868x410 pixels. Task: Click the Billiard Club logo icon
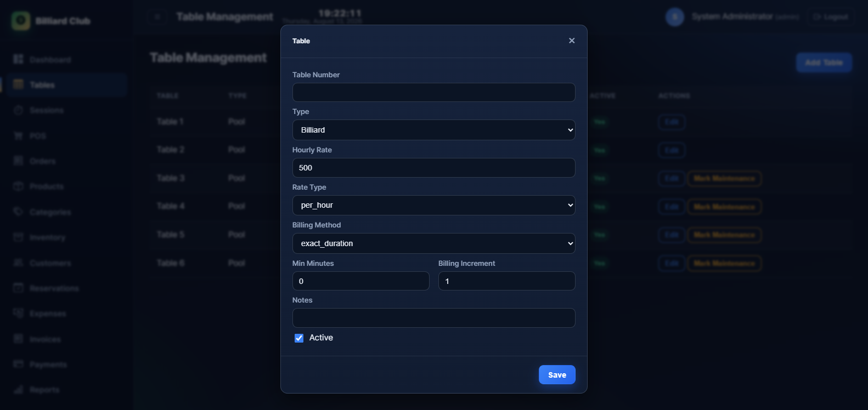click(21, 21)
